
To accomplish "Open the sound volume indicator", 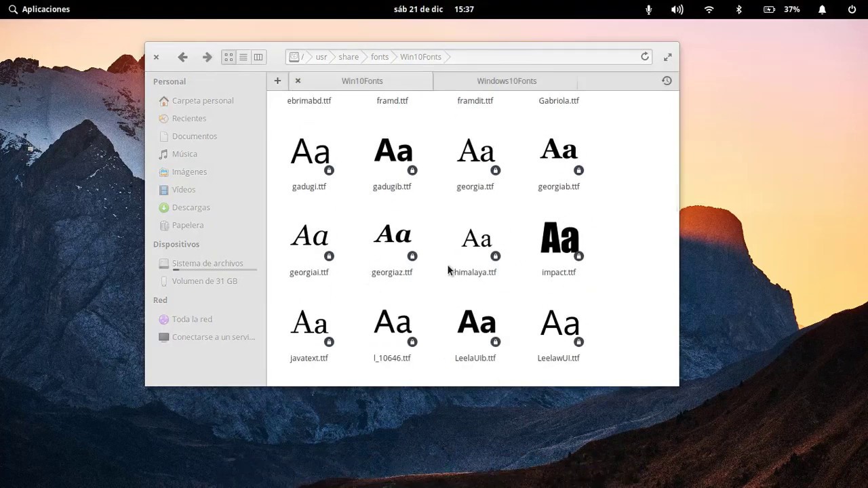I will point(677,9).
